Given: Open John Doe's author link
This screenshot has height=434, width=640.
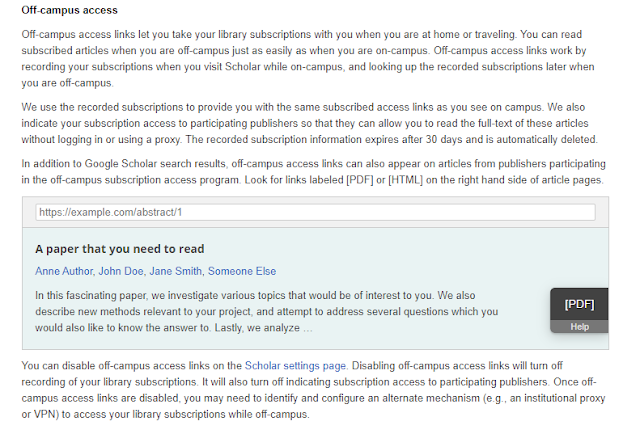Looking at the screenshot, I should (121, 271).
